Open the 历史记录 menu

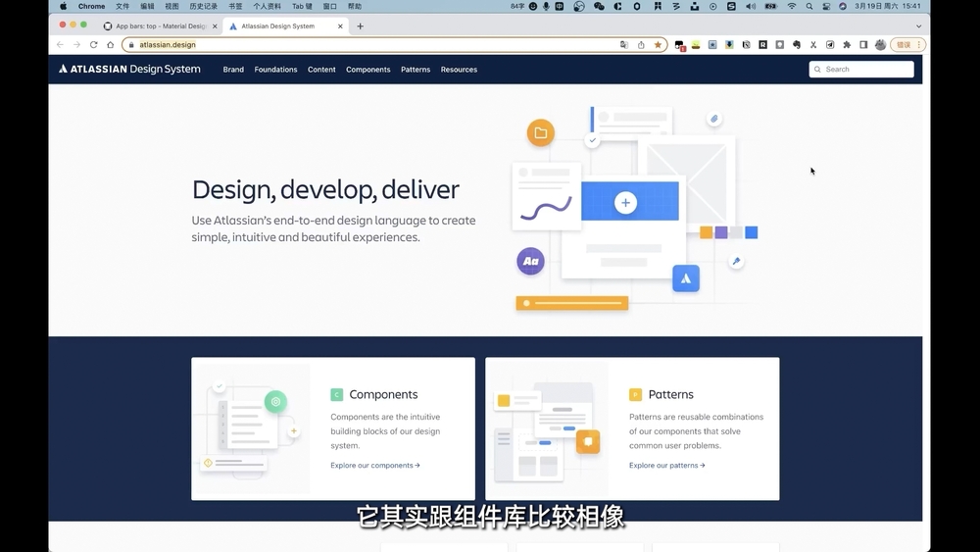click(203, 6)
